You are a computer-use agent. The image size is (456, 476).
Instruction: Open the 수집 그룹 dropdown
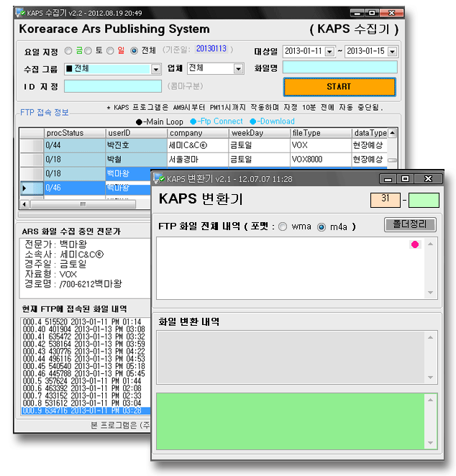(x=156, y=70)
